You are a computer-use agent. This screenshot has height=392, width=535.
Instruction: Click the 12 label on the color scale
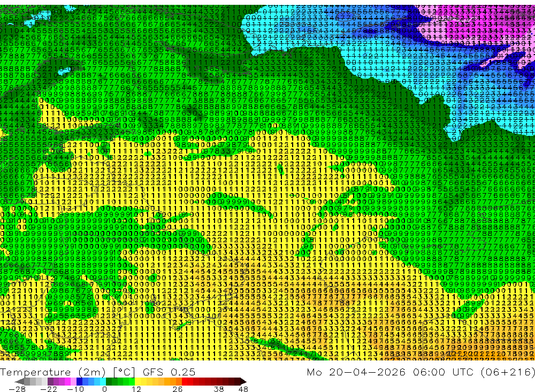coord(136,389)
